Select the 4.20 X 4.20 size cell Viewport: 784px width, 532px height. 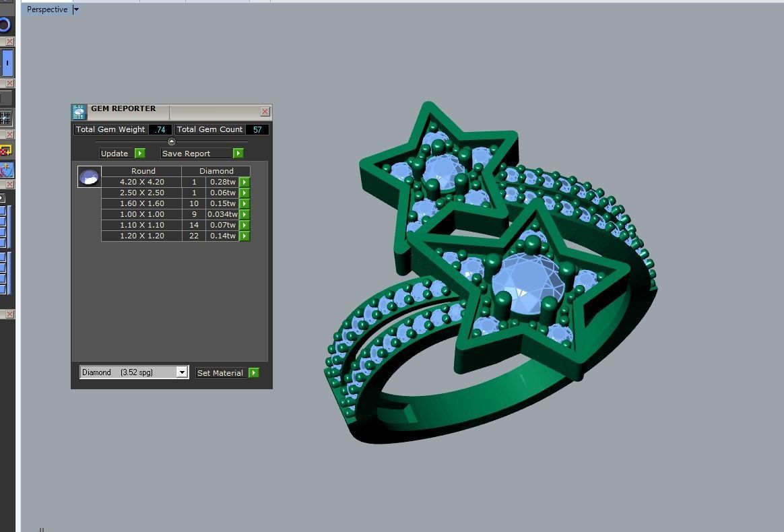pos(142,182)
